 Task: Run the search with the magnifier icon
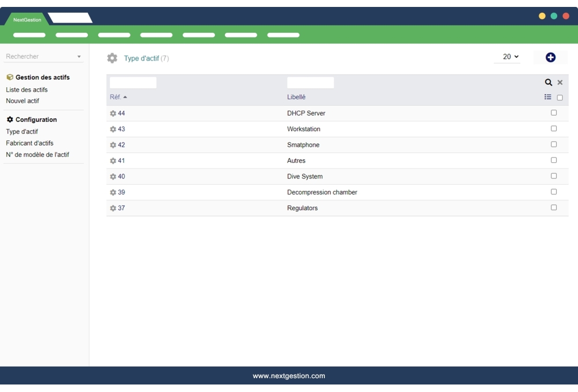pos(548,82)
